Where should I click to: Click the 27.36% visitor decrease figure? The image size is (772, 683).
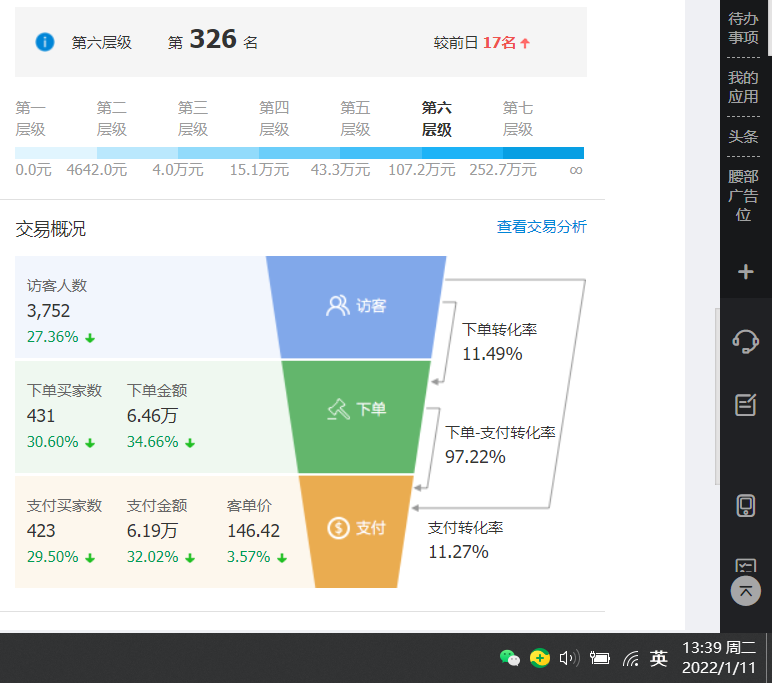click(53, 337)
